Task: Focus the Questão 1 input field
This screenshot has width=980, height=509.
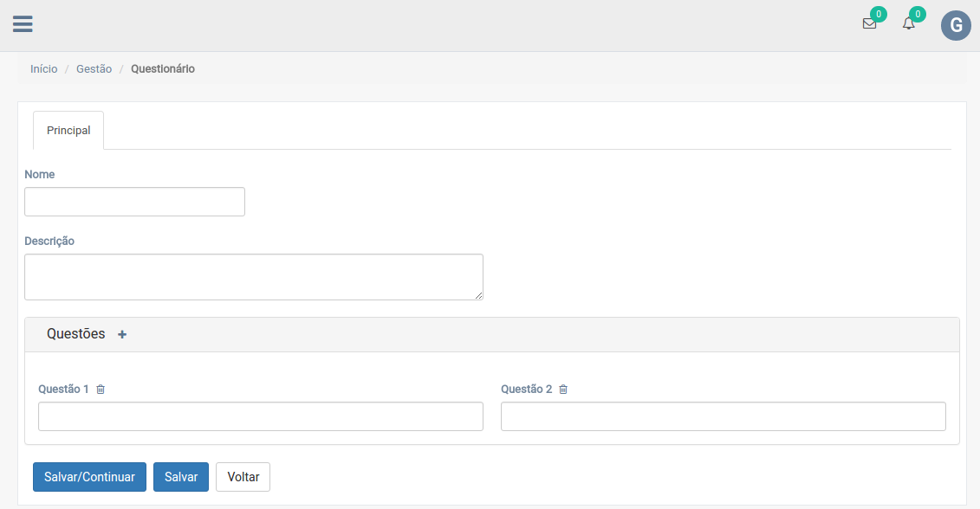Action: (260, 416)
